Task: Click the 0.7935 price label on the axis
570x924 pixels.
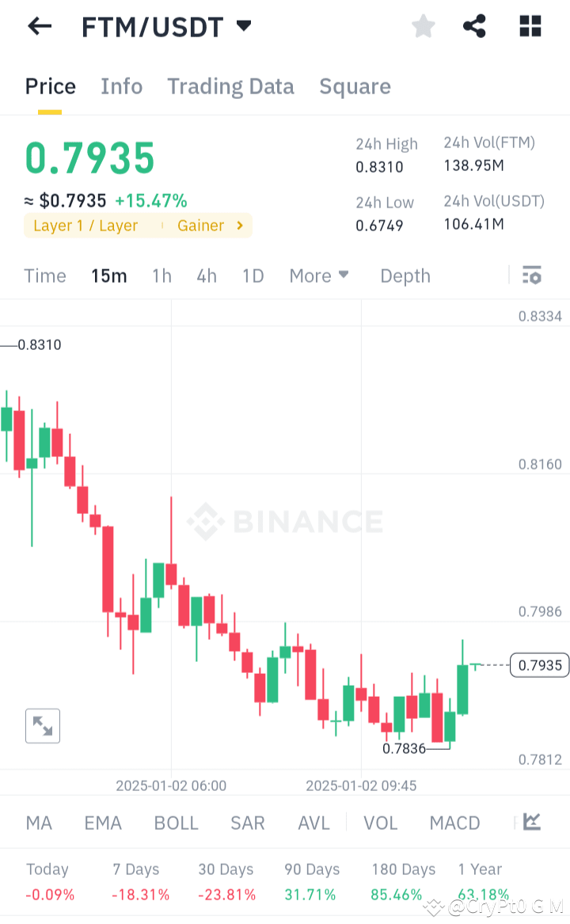Action: (539, 665)
